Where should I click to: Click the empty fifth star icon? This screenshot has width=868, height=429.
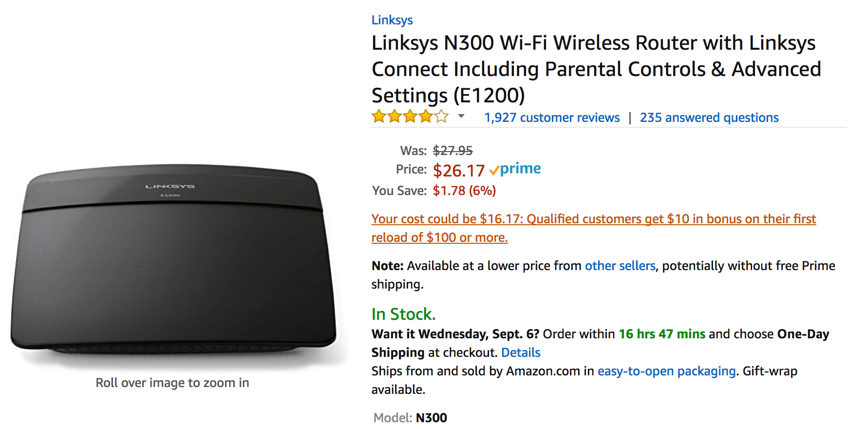click(441, 117)
